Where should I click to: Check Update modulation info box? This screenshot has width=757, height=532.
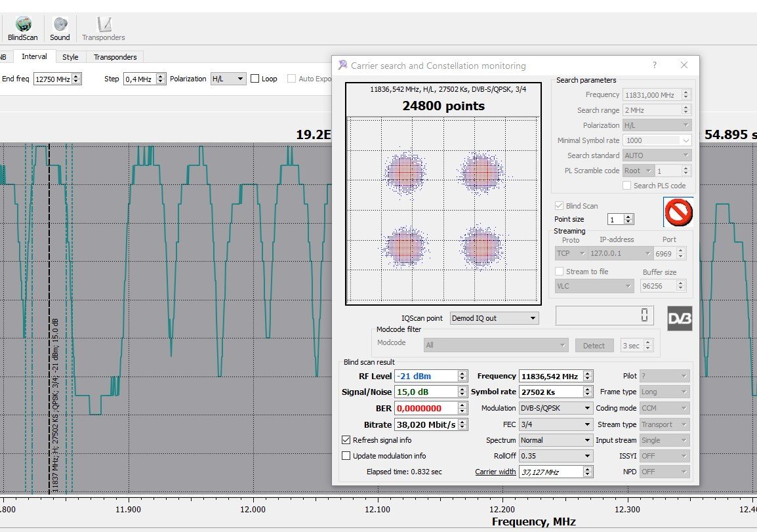pyautogui.click(x=346, y=456)
